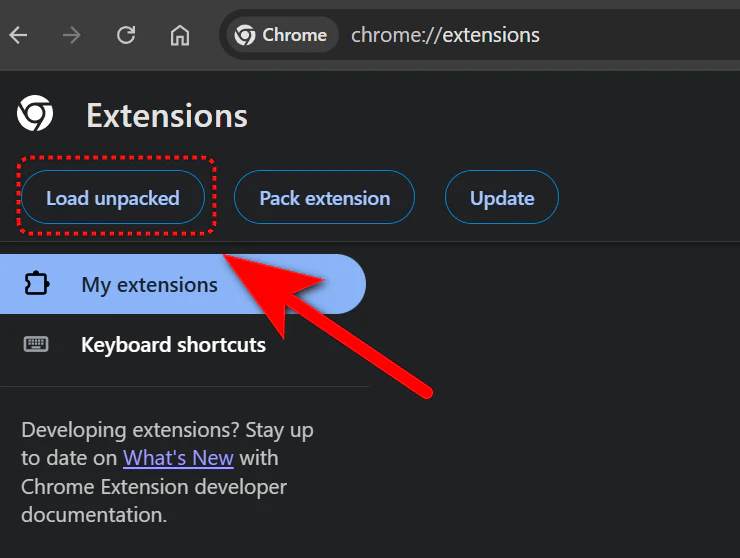Select the My extensions sidebar item

149,285
